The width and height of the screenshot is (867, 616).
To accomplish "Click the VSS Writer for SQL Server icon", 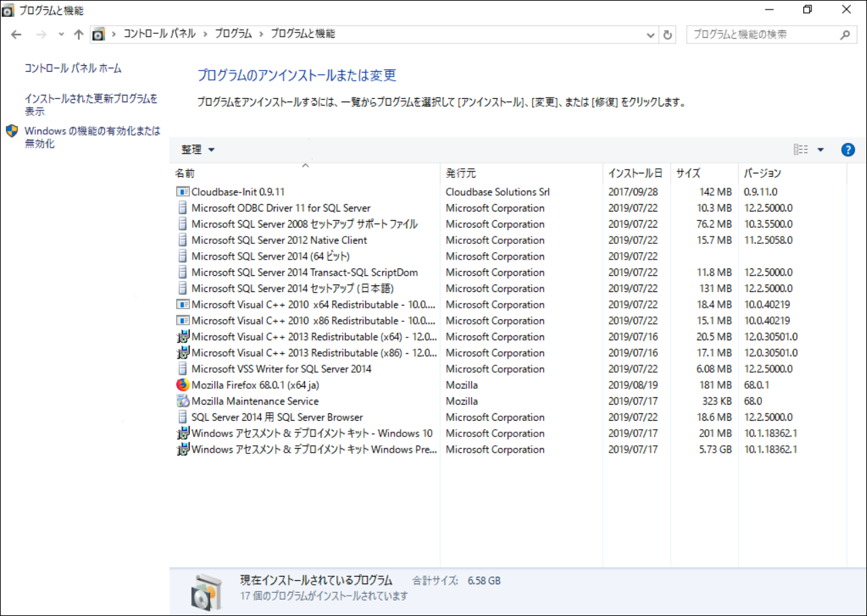I will [x=182, y=369].
